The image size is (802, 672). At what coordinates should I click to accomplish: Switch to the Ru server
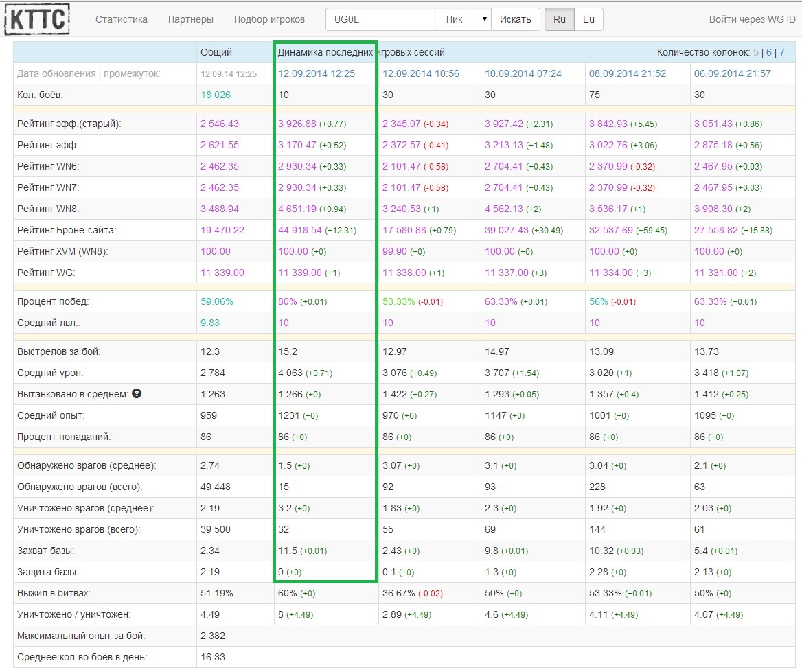[x=559, y=19]
